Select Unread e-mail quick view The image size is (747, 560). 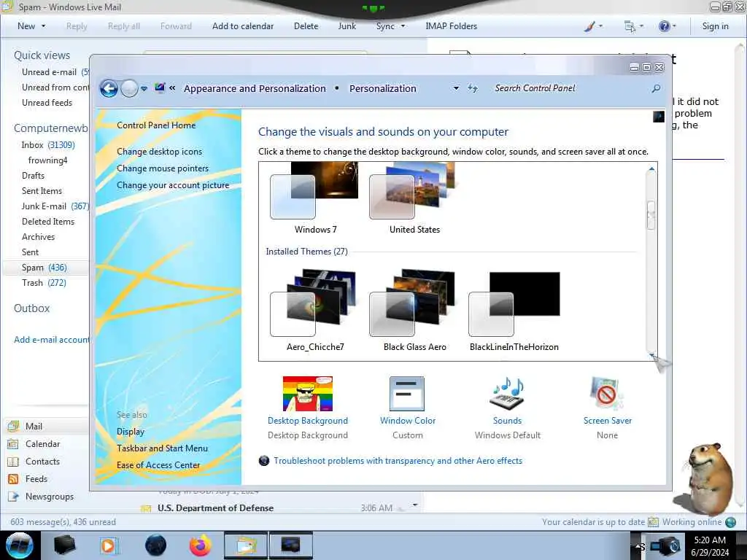[49, 72]
